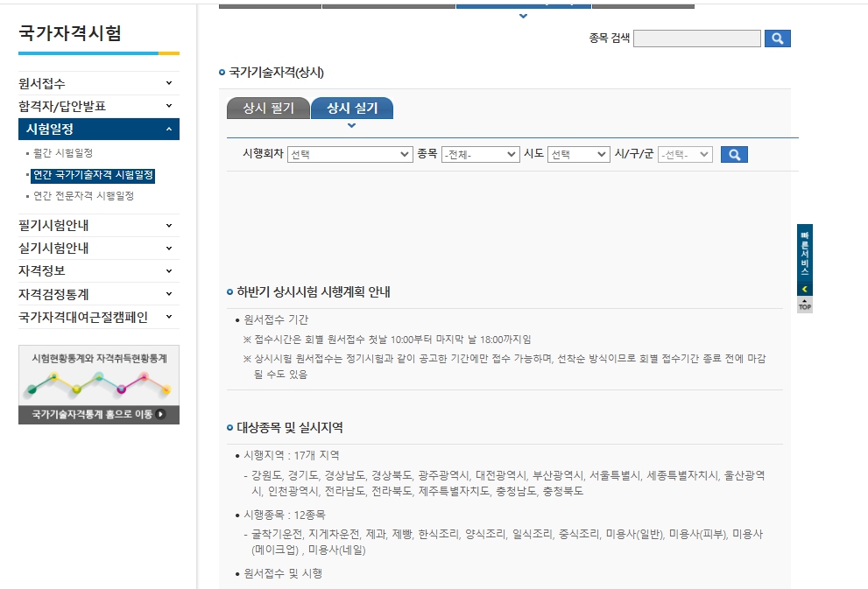Expand the 실기시험안내 menu chevron
The height and width of the screenshot is (589, 868).
pos(169,248)
